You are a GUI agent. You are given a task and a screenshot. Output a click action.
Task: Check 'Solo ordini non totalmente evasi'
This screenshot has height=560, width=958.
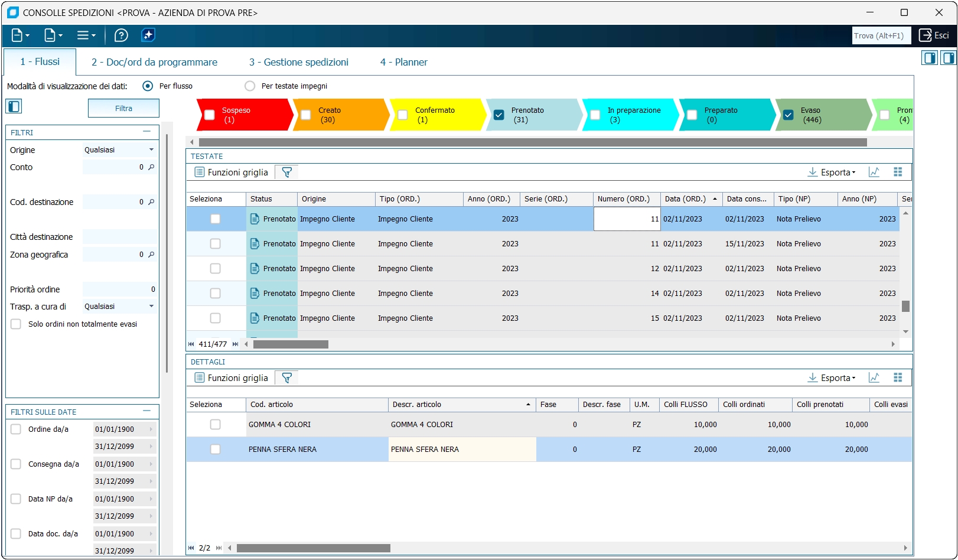16,324
